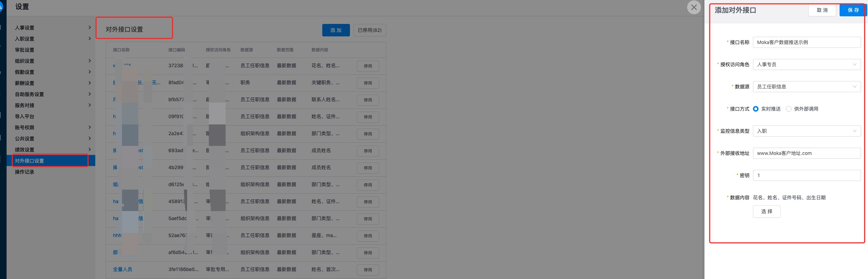The width and height of the screenshot is (868, 279).
Task: Click the 密钥 input field
Action: [x=807, y=175]
